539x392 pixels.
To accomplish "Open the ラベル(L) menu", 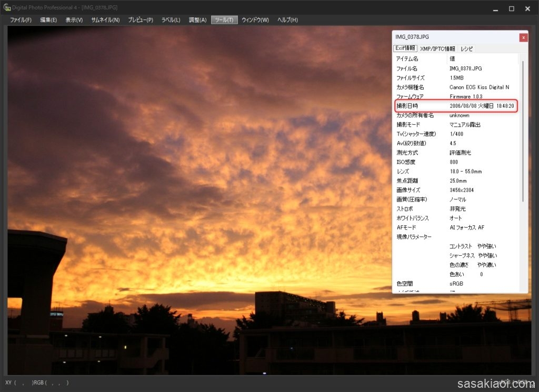I will point(171,20).
